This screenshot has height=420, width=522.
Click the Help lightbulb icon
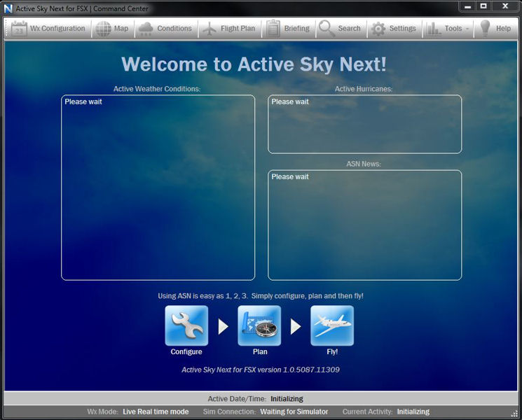pyautogui.click(x=485, y=29)
